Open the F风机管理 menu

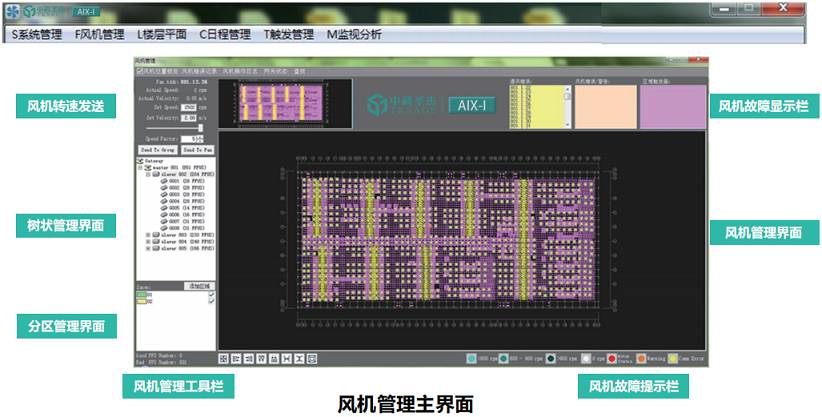100,34
